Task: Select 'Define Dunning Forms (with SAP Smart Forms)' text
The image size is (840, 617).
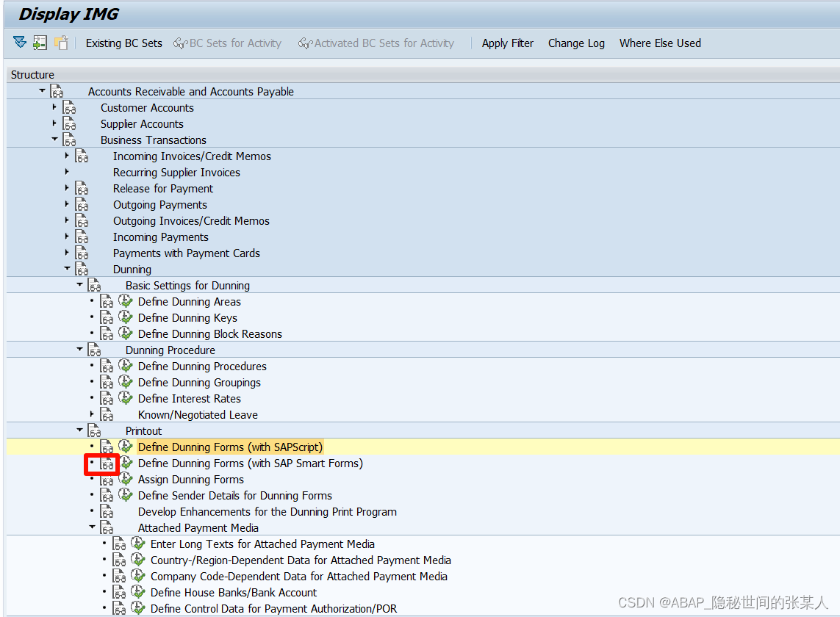Action: point(250,463)
